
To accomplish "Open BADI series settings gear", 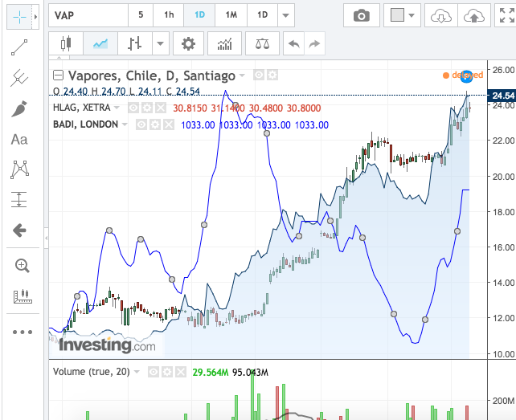I will click(155, 124).
